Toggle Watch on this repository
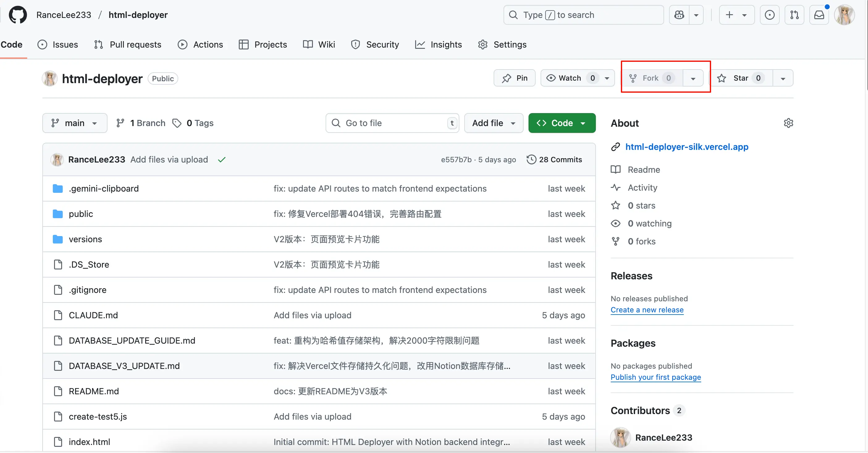 tap(570, 78)
